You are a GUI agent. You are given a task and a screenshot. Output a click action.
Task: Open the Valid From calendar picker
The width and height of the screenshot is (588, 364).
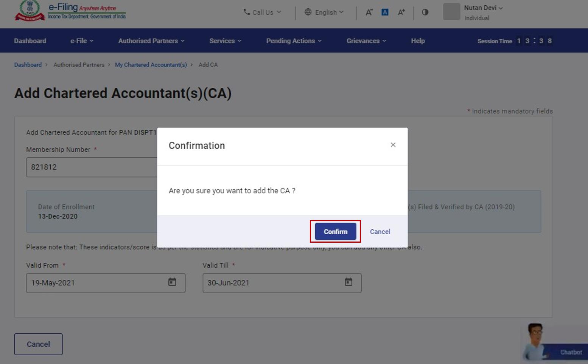[x=172, y=282]
